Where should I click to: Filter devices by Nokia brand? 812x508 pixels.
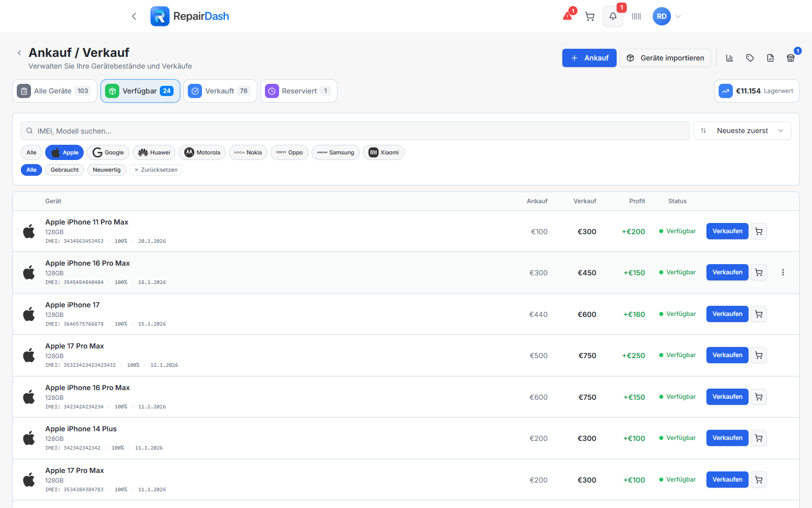pyautogui.click(x=248, y=152)
